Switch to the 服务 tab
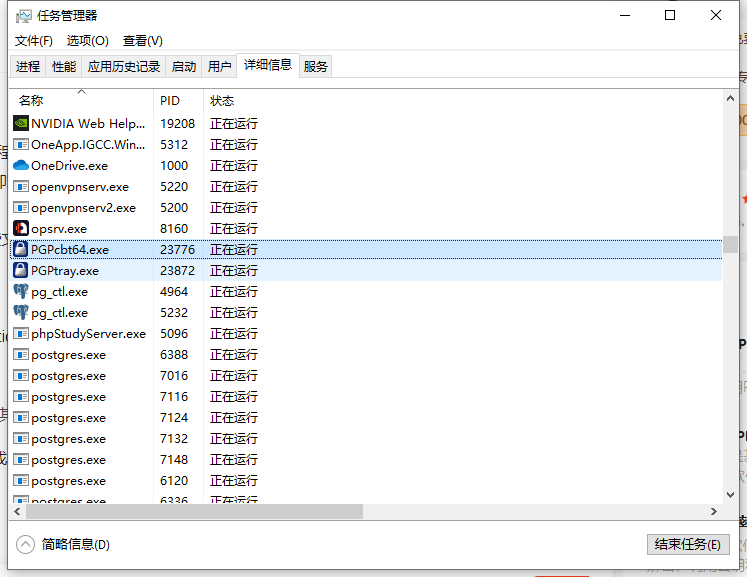The image size is (747, 577). [316, 67]
